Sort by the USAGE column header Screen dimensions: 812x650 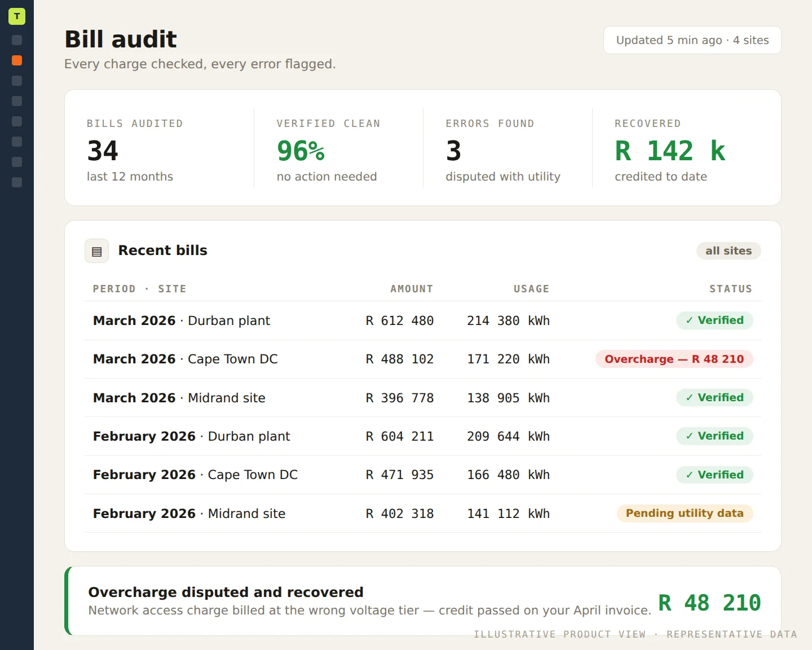(x=531, y=289)
